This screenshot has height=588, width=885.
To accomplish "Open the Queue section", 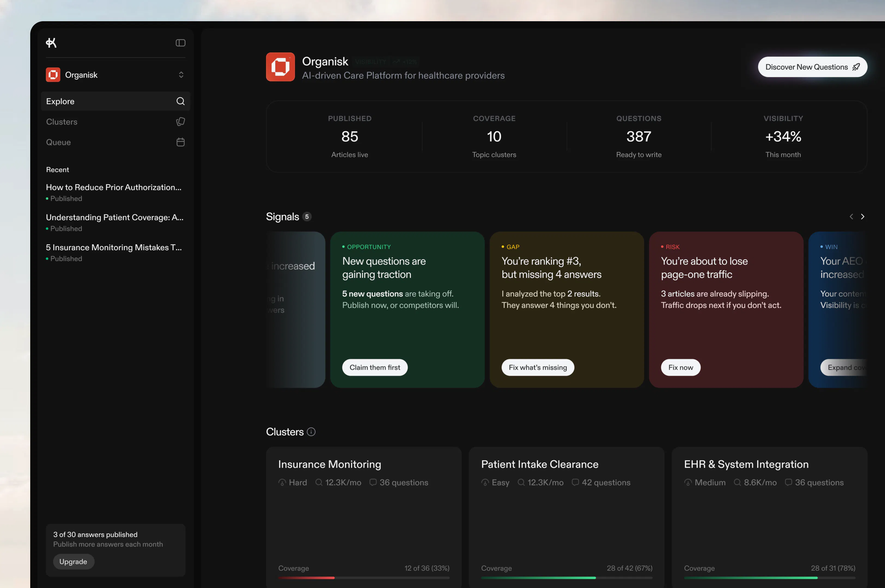I will (x=115, y=142).
